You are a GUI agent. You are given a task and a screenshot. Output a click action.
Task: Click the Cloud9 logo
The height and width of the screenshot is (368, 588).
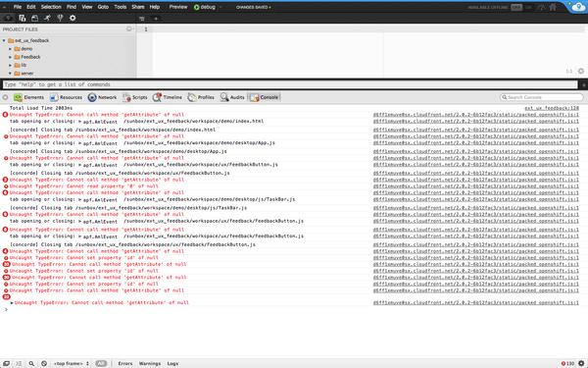pos(577,7)
